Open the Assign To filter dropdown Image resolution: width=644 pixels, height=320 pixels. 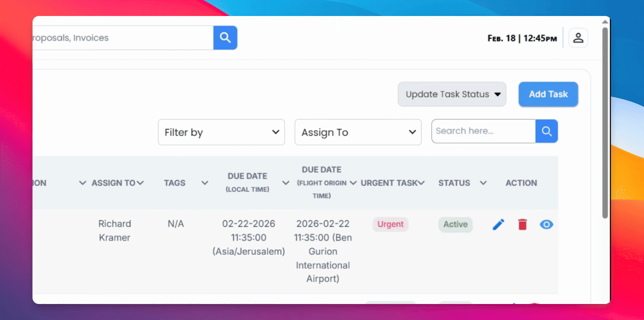[x=358, y=132]
